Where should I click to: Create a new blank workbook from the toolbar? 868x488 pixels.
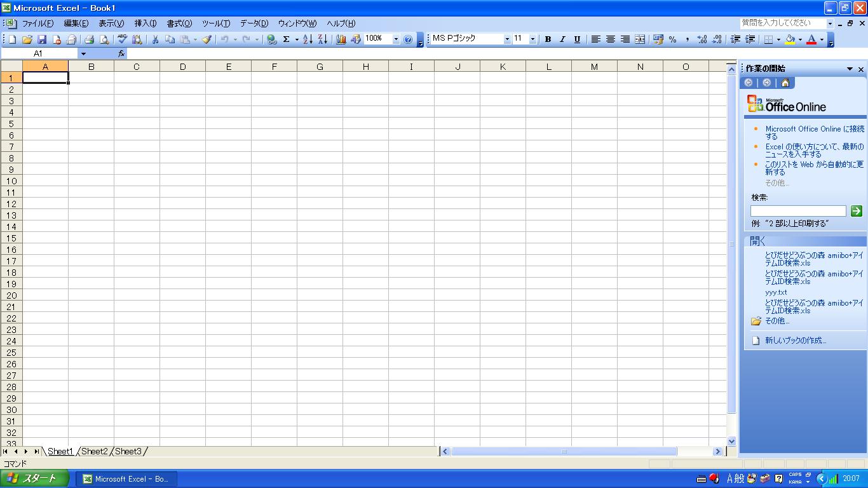pyautogui.click(x=12, y=39)
